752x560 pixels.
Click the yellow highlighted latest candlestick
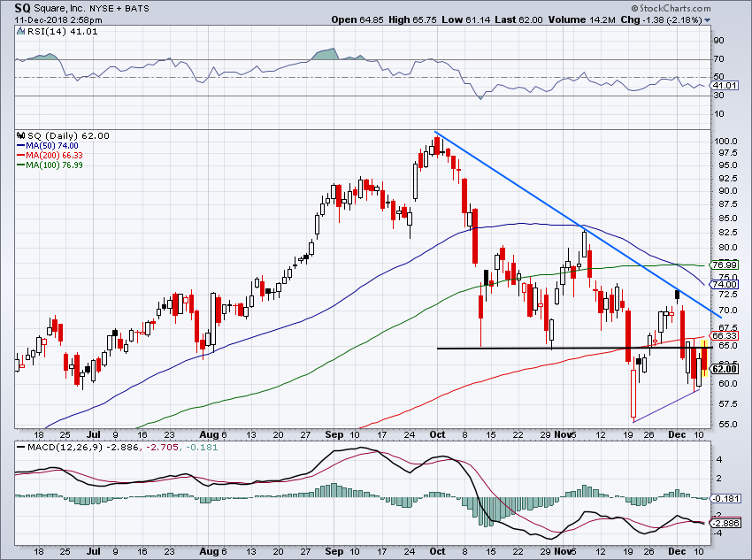(704, 357)
